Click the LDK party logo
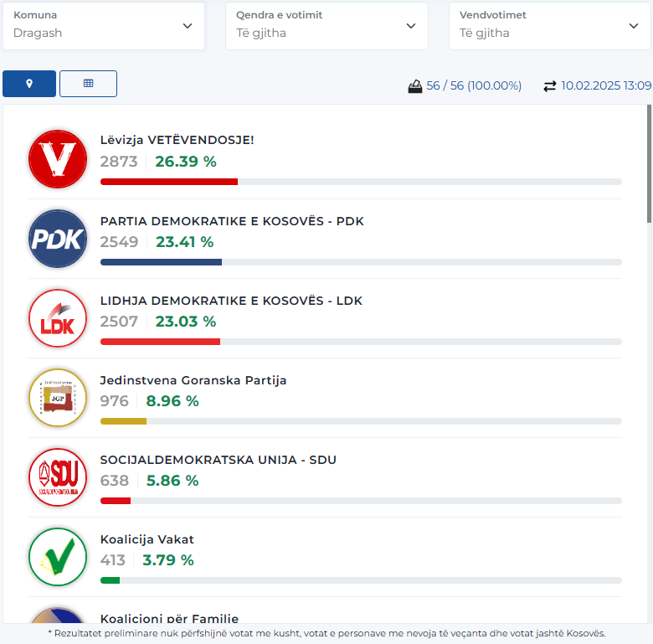Image resolution: width=653 pixels, height=644 pixels. coord(58,318)
